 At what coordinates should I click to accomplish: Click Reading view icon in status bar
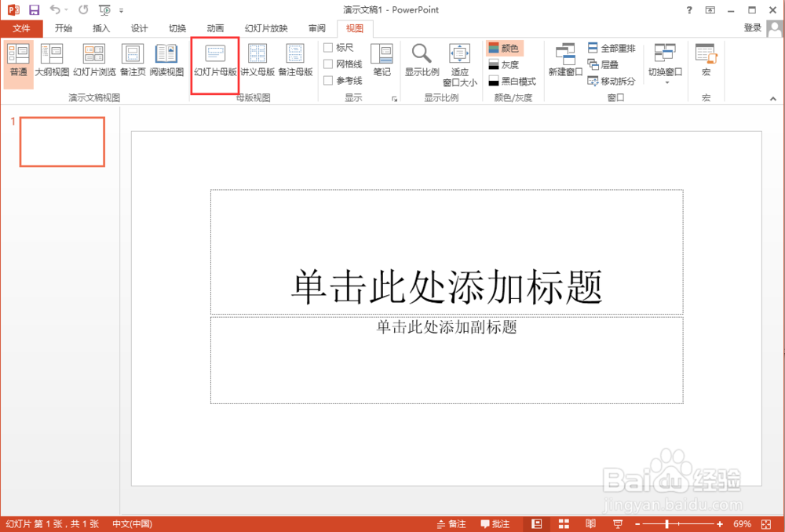[591, 524]
